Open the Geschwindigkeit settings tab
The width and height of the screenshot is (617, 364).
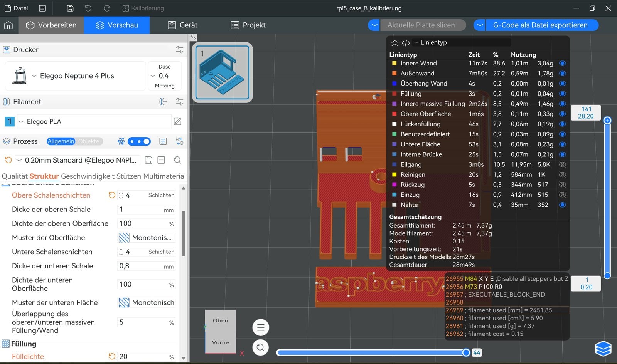tap(88, 176)
